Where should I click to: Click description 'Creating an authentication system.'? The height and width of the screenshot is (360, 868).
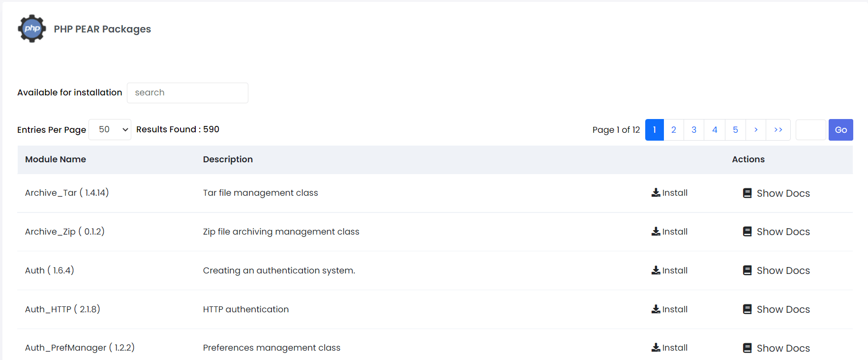(x=279, y=270)
